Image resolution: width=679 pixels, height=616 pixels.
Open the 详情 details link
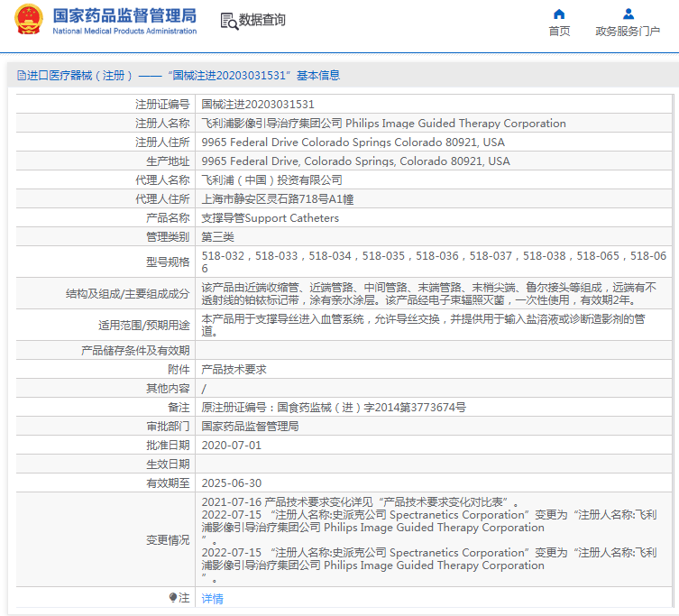pyautogui.click(x=212, y=599)
